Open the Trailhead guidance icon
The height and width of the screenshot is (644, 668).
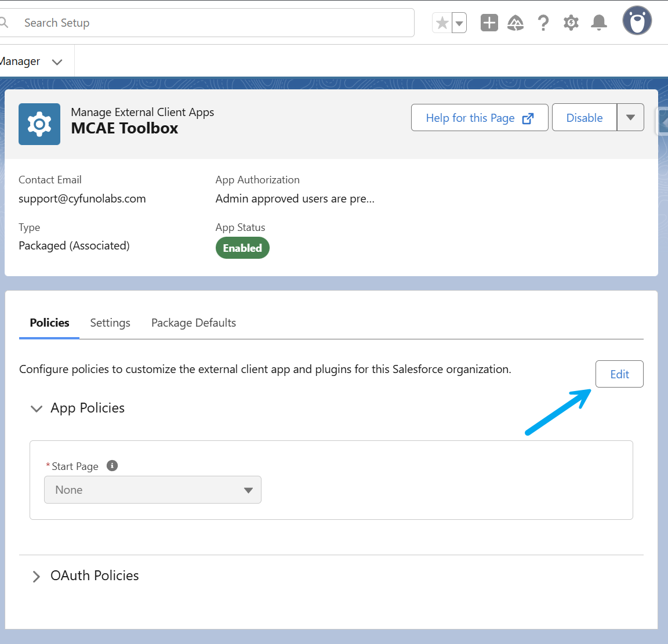point(515,23)
